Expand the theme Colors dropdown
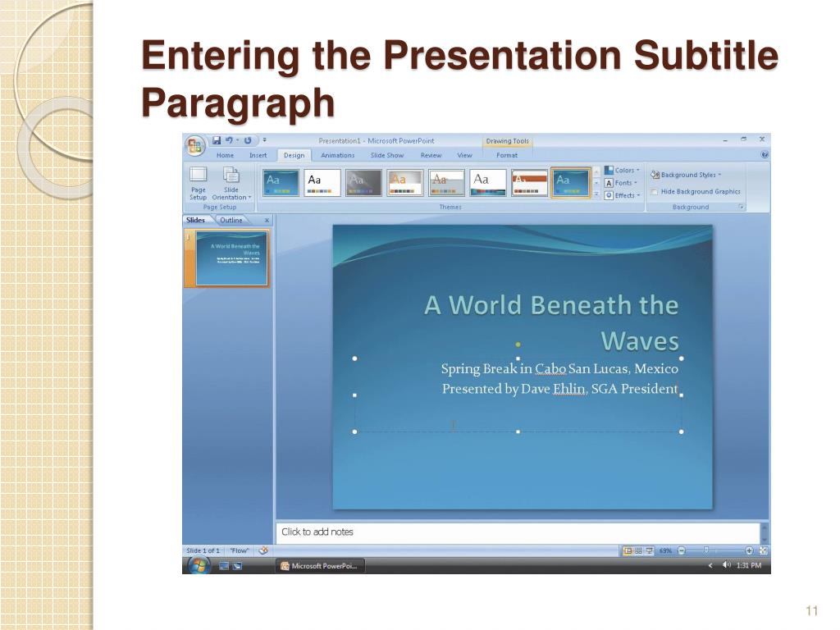The width and height of the screenshot is (840, 630). coord(623,170)
